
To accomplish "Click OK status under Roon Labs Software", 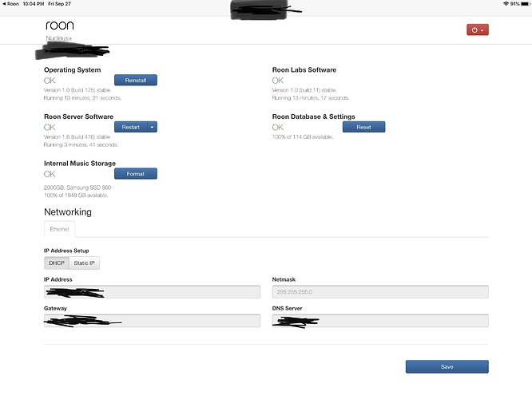I will pyautogui.click(x=277, y=81).
